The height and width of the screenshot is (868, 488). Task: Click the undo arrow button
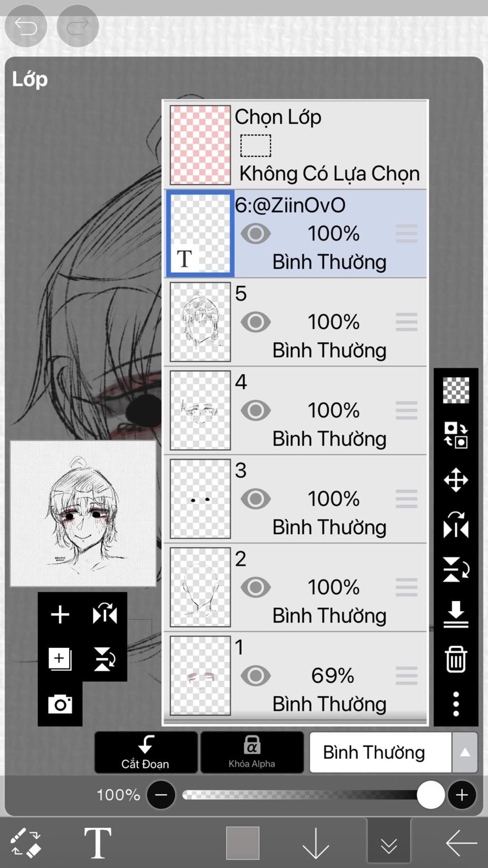tap(26, 26)
